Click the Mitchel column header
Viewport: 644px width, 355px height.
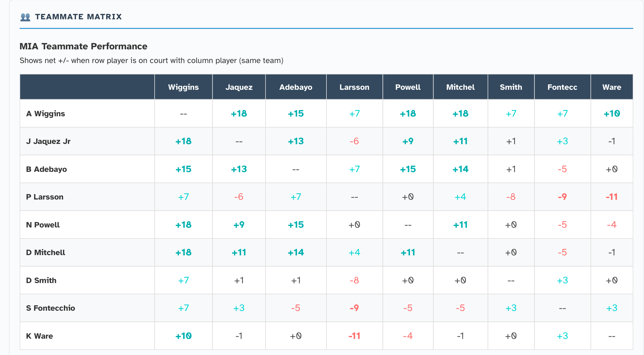click(460, 87)
